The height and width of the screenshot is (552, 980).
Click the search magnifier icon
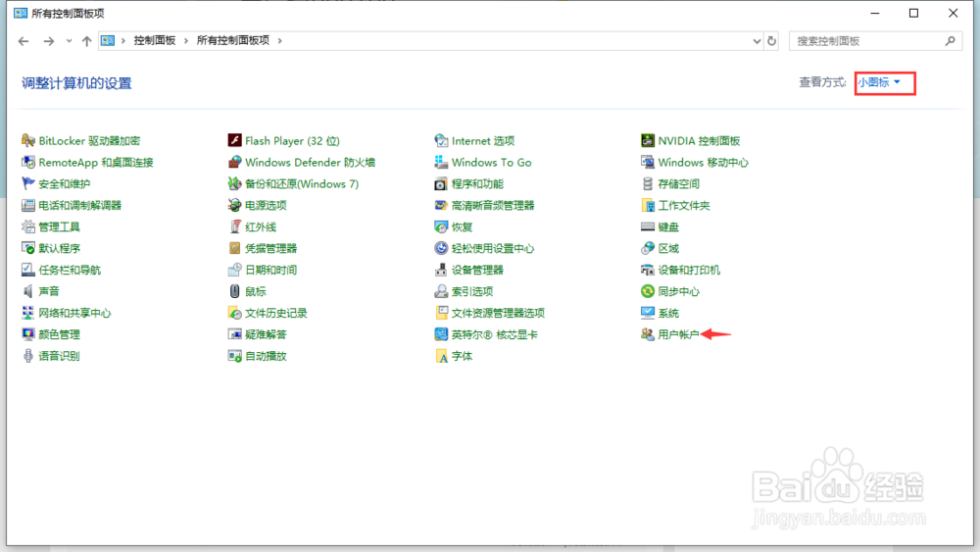[x=950, y=40]
